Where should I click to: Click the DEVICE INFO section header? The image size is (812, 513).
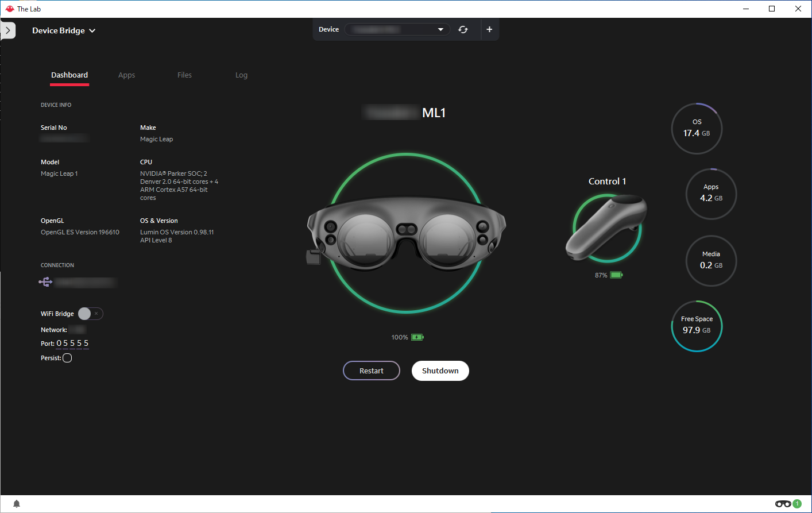click(x=56, y=105)
